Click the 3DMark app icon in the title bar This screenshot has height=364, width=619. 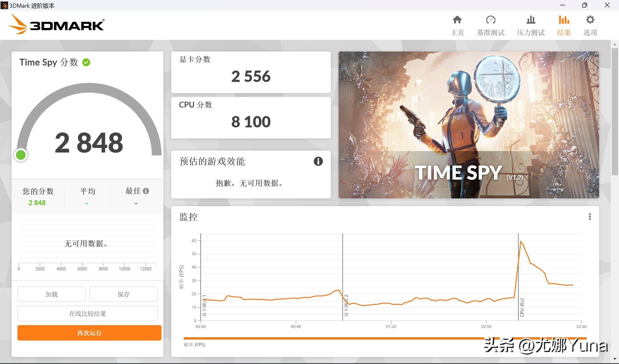pos(4,5)
